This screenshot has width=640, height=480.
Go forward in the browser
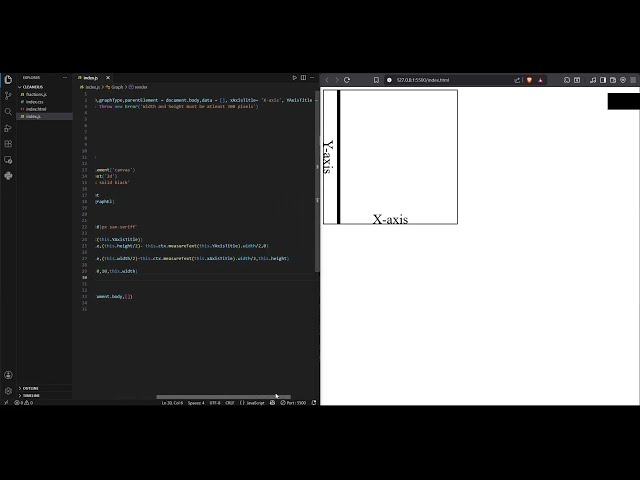[337, 80]
